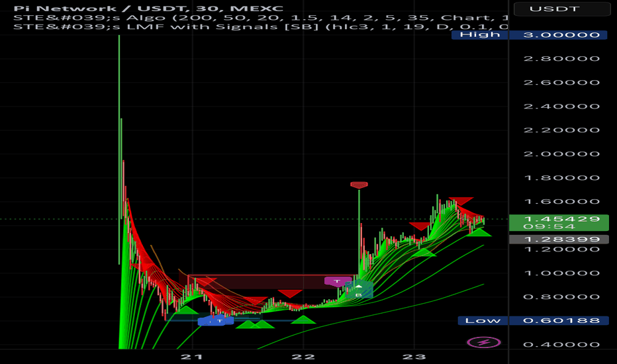Click the purple lightning bolt icon
The width and height of the screenshot is (617, 364).
tap(484, 342)
